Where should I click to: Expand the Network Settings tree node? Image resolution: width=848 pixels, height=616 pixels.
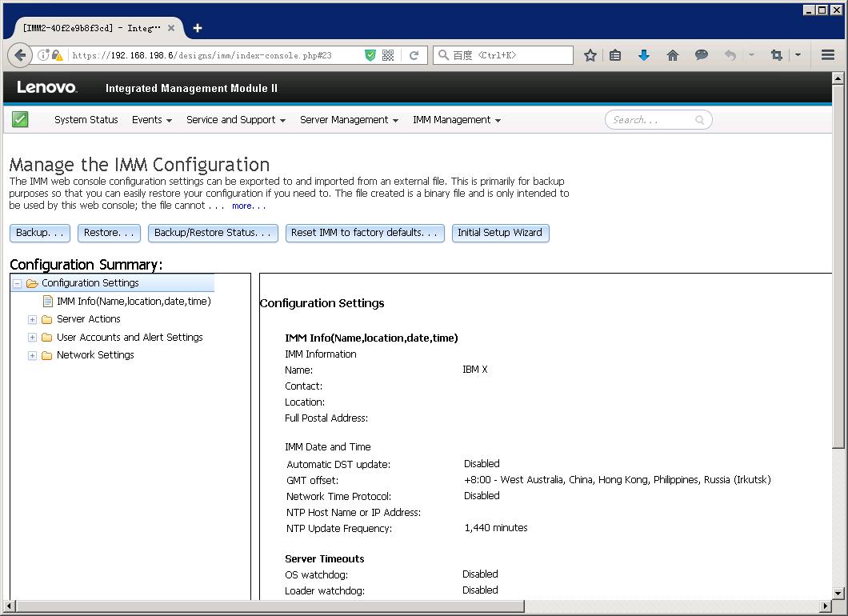point(33,355)
